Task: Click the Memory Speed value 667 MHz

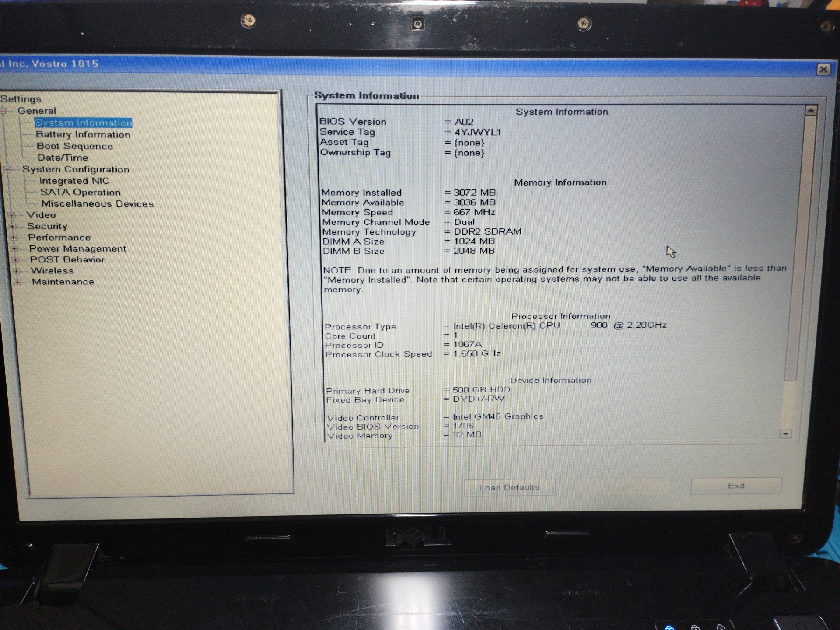Action: 474,212
